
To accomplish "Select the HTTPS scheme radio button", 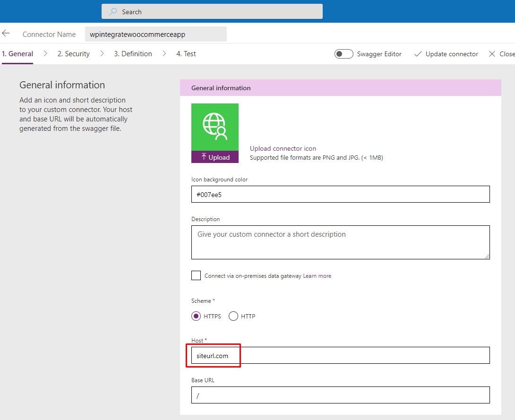I will (196, 316).
